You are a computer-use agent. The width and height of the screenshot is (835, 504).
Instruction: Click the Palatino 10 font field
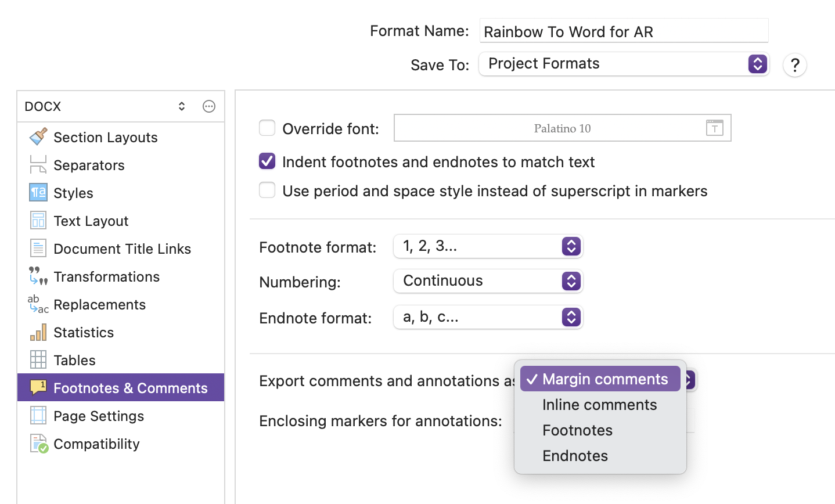point(562,128)
